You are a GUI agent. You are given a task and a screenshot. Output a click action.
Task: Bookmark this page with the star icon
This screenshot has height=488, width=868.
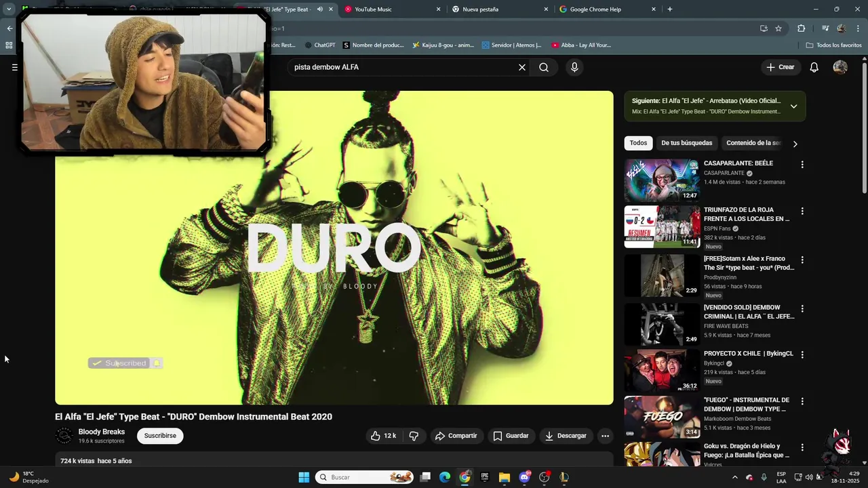[778, 28]
